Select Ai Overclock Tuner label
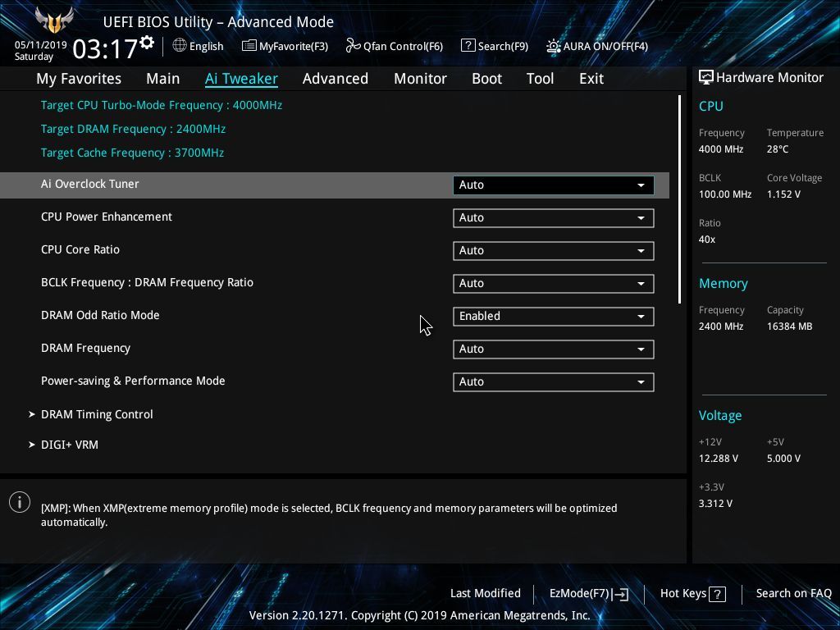The height and width of the screenshot is (630, 840). click(90, 184)
